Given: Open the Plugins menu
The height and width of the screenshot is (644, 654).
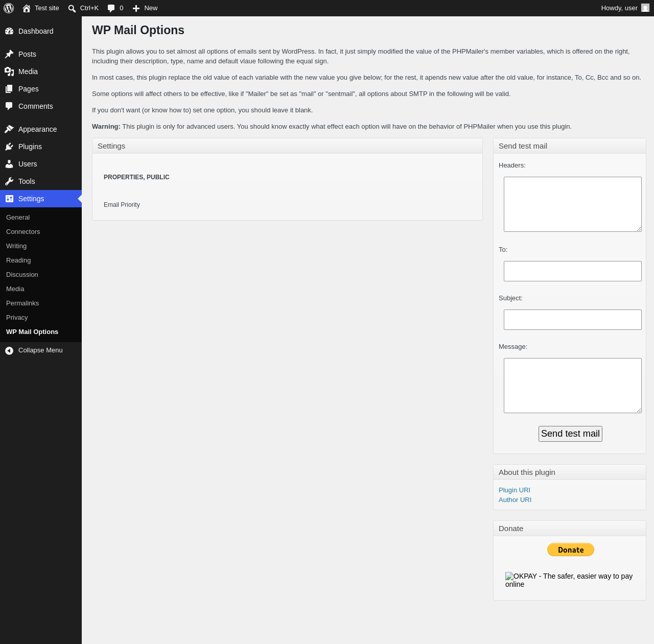Looking at the screenshot, I should (x=41, y=147).
